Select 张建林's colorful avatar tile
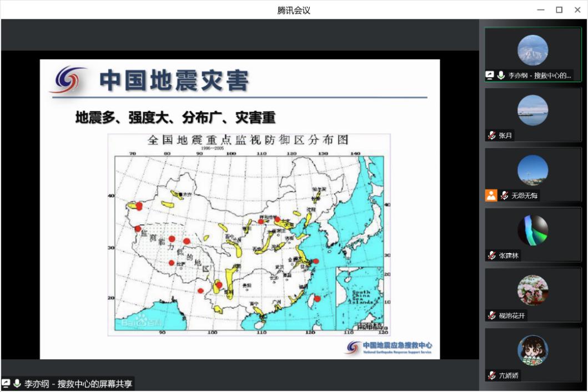 532,230
